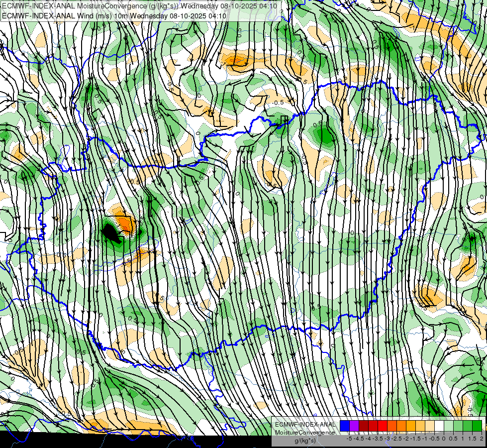
Task: Click the blue legend swatch below -5
Action: click(345, 426)
